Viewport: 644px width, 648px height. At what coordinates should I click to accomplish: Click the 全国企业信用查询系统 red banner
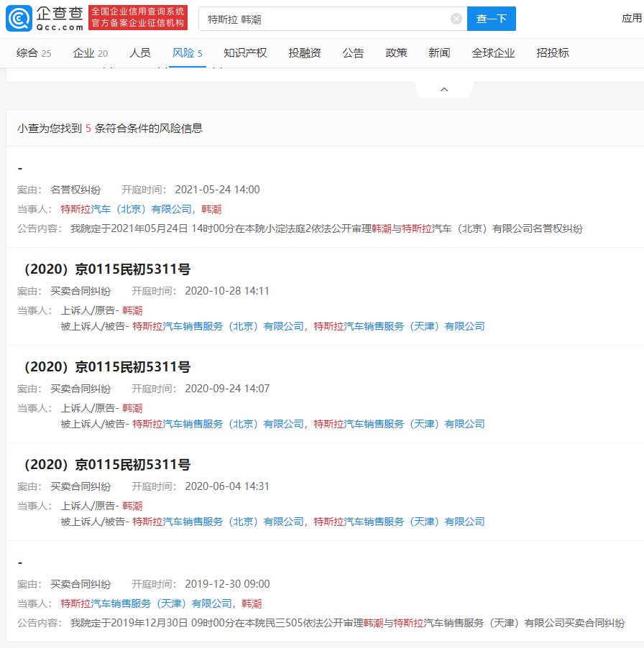(138, 18)
